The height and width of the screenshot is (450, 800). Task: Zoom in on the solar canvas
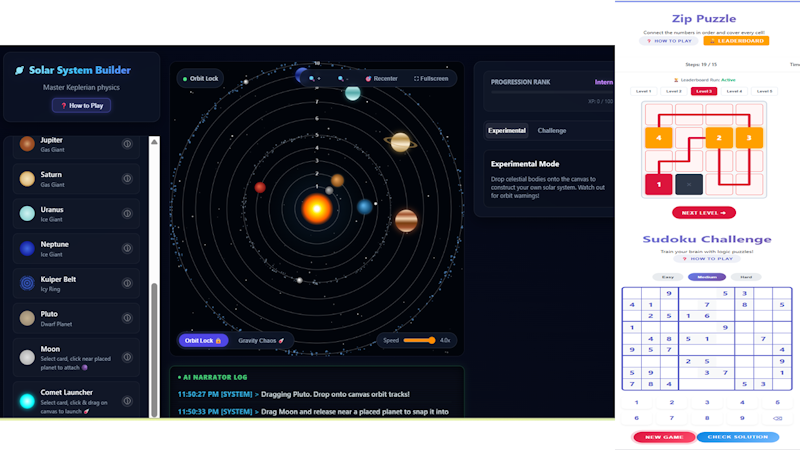pos(314,79)
